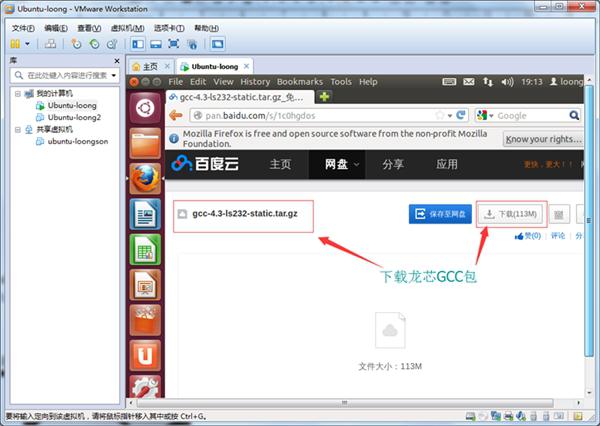Click the 19:13 clock indicator
This screenshot has height=426, width=600.
tap(532, 82)
